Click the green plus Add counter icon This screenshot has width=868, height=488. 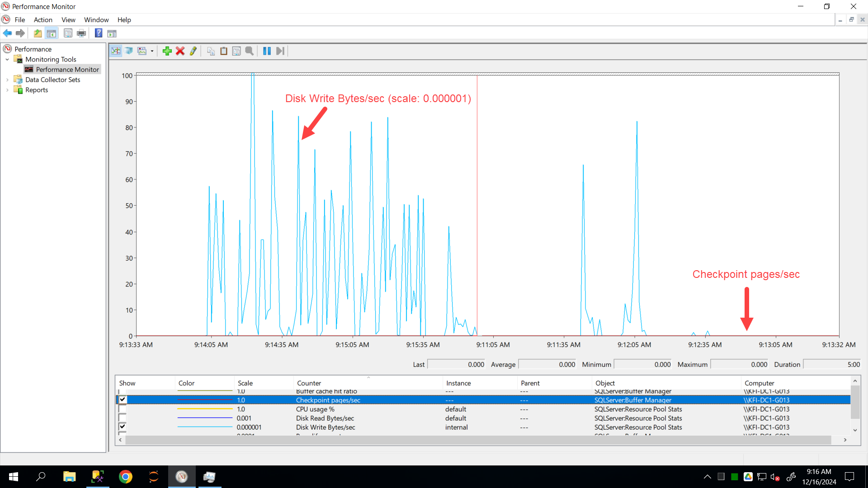(x=167, y=51)
